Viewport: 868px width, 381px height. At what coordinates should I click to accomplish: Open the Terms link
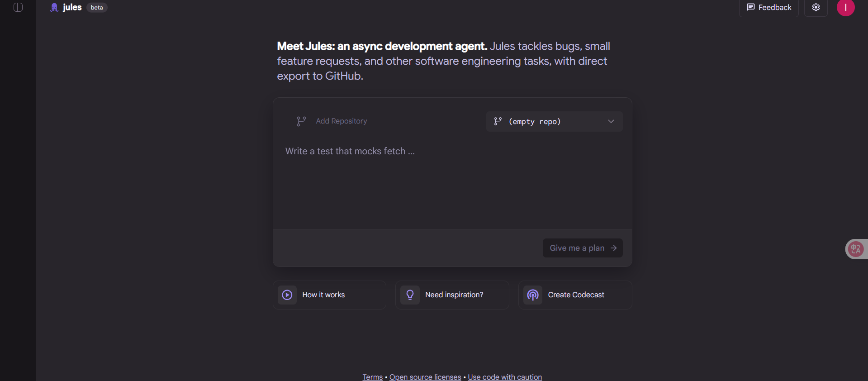coord(372,377)
